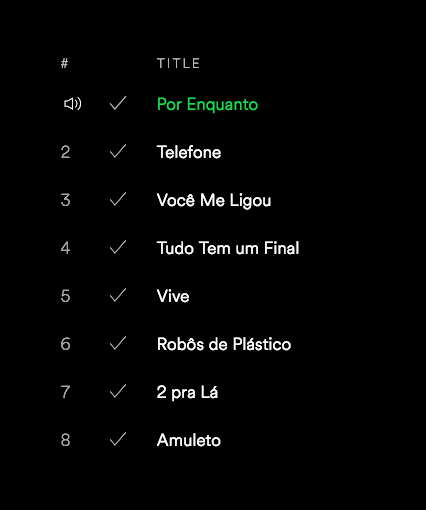Image resolution: width=426 pixels, height=510 pixels.
Task: Sort by the # column header
Action: pos(64,63)
